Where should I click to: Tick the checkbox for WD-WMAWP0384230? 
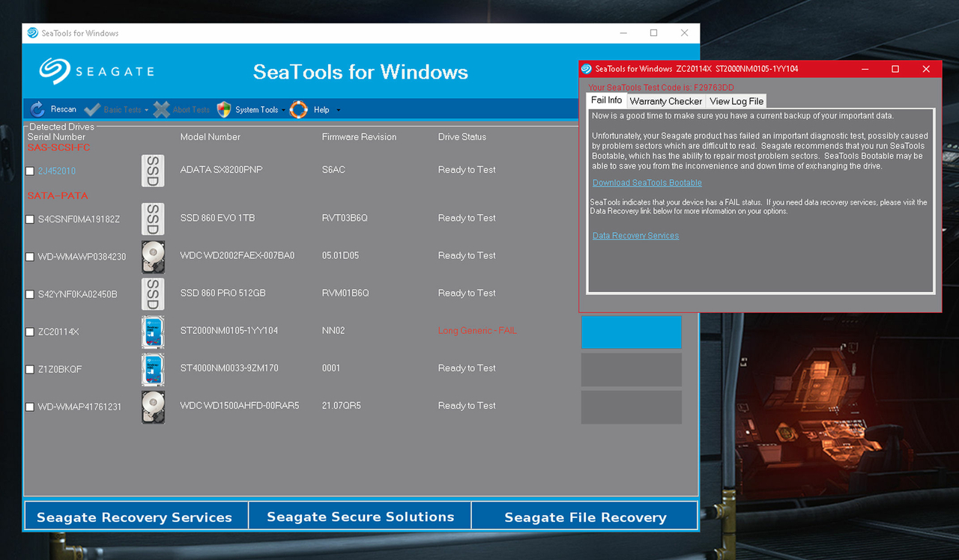point(30,257)
